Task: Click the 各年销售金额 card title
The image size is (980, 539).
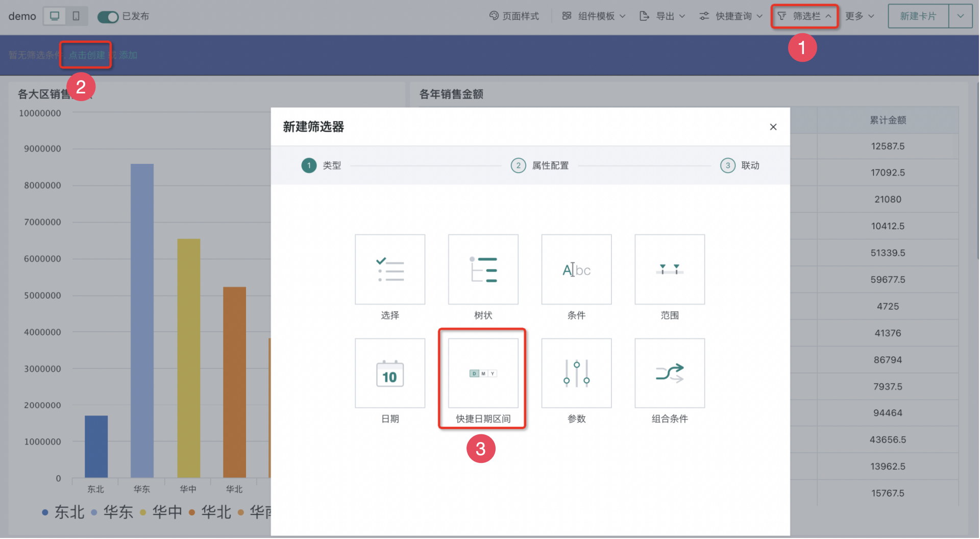Action: 451,94
